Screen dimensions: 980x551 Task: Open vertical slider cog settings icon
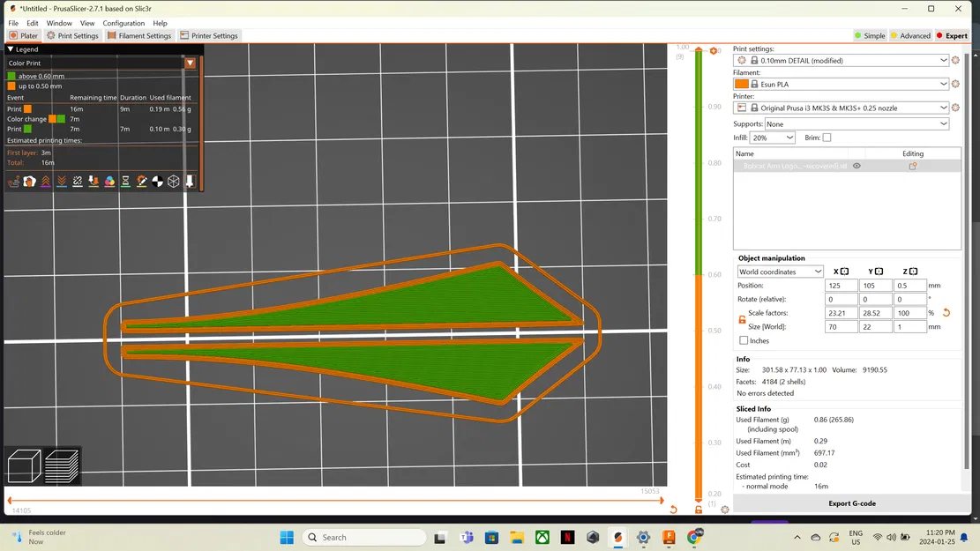click(x=725, y=510)
